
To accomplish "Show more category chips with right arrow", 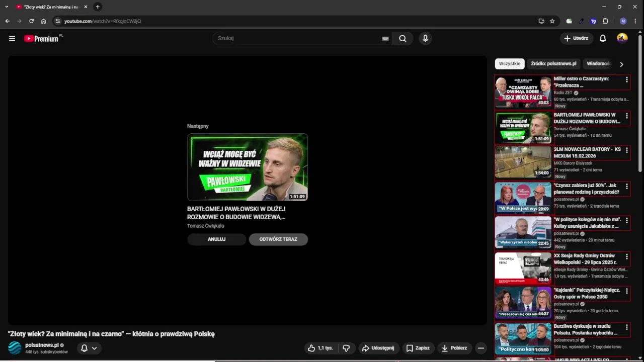I will coord(621,64).
